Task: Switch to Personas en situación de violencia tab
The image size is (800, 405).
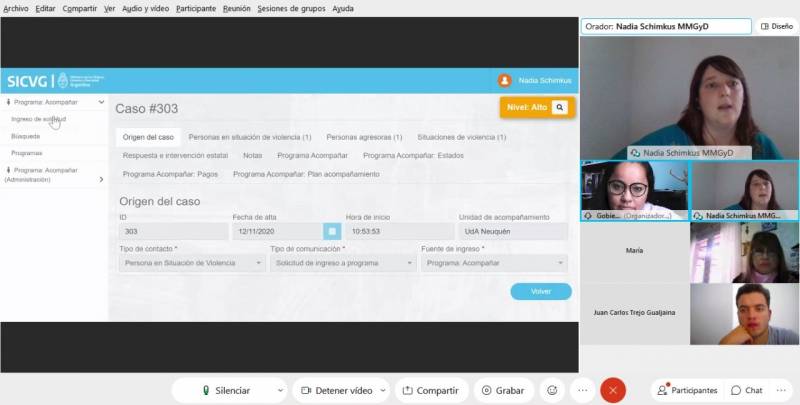Action: click(250, 137)
